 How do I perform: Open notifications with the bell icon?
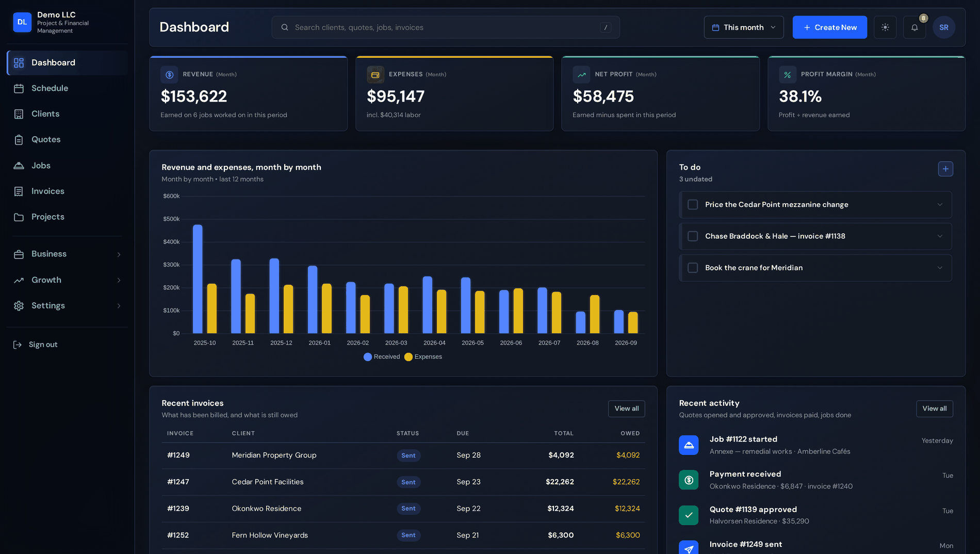pos(914,27)
